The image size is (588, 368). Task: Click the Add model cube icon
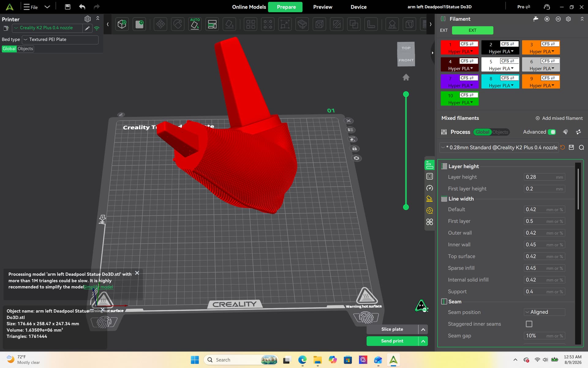tap(122, 24)
